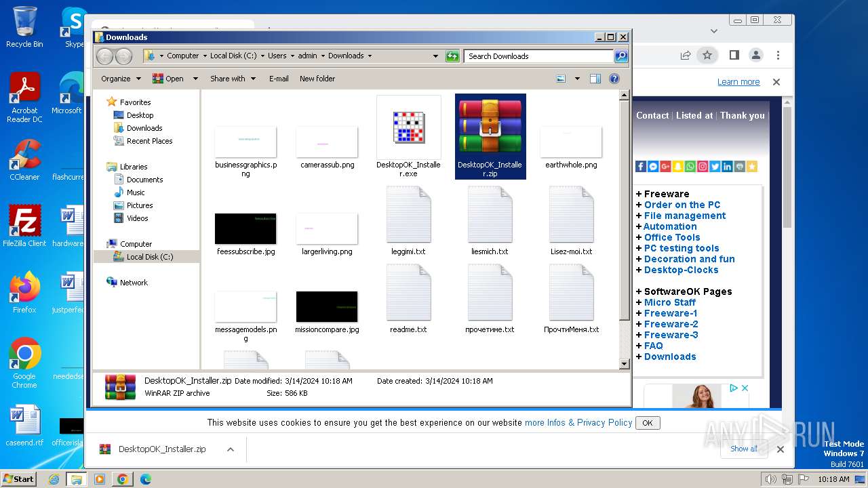This screenshot has width=868, height=488.
Task: Select прочетиме.txt file icon
Action: point(490,293)
